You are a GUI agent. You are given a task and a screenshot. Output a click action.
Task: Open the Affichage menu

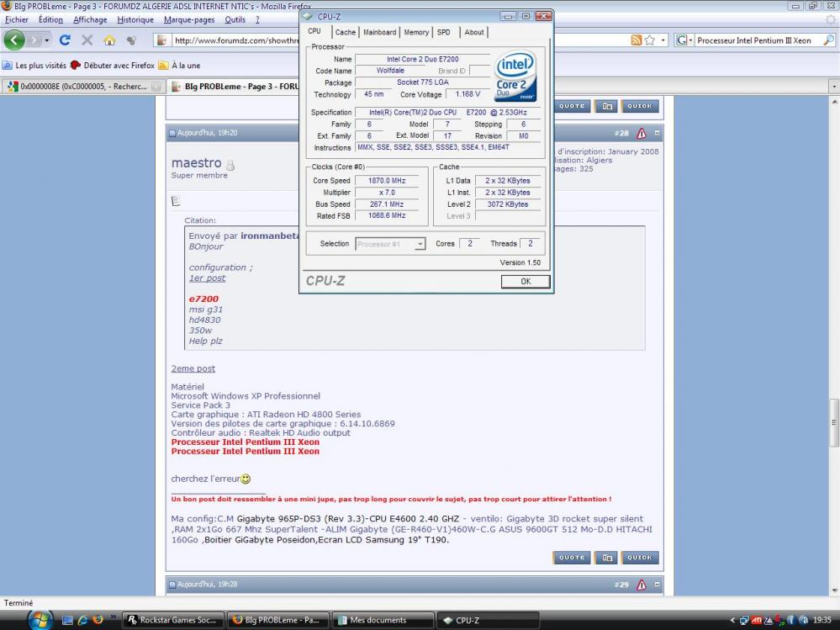[x=90, y=20]
